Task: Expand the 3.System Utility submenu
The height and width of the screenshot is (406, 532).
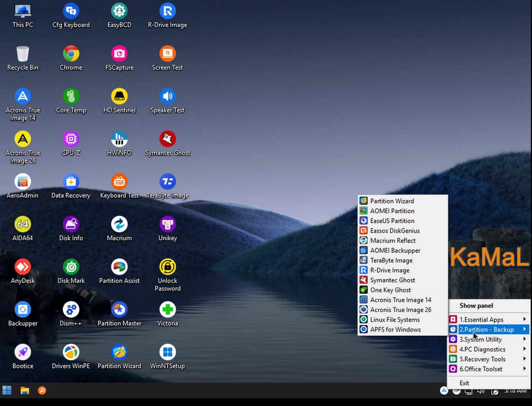Action: (489, 339)
